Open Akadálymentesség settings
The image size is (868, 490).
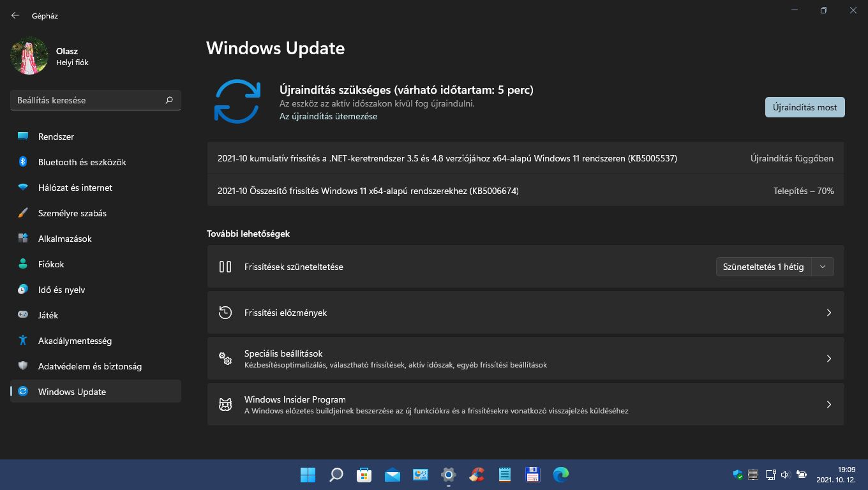click(x=96, y=341)
